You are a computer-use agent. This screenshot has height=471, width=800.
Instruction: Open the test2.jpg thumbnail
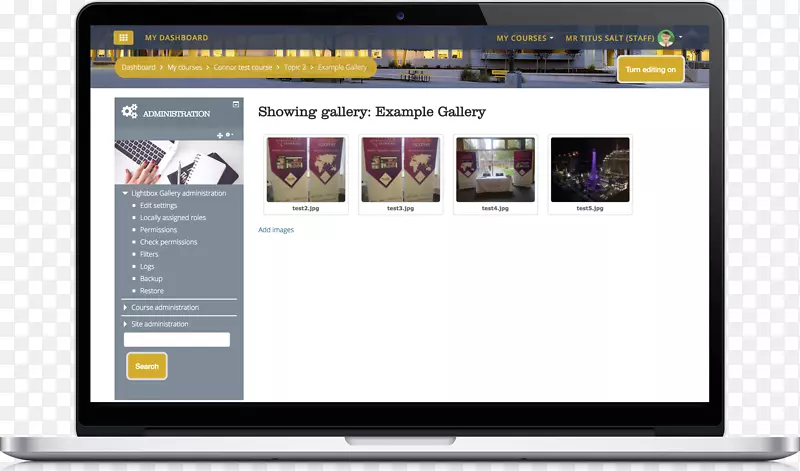coord(306,169)
